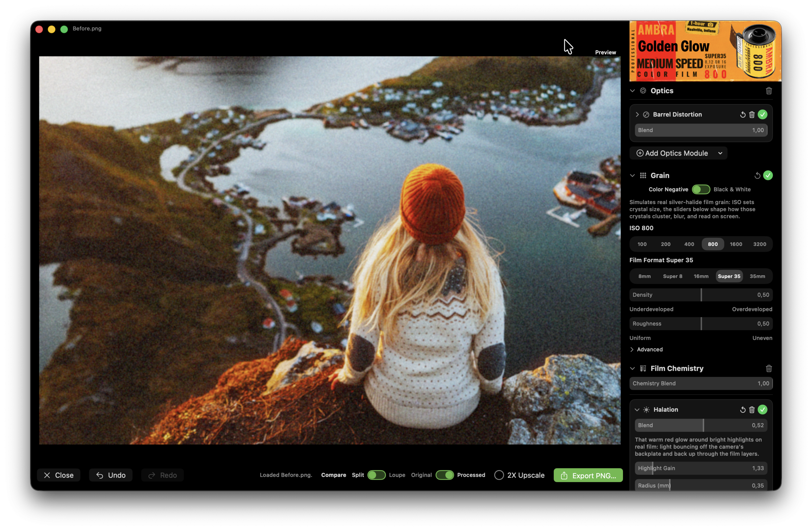Screen dimensions: 812x531
Task: Click the Highlight Gain slider
Action: [701, 468]
